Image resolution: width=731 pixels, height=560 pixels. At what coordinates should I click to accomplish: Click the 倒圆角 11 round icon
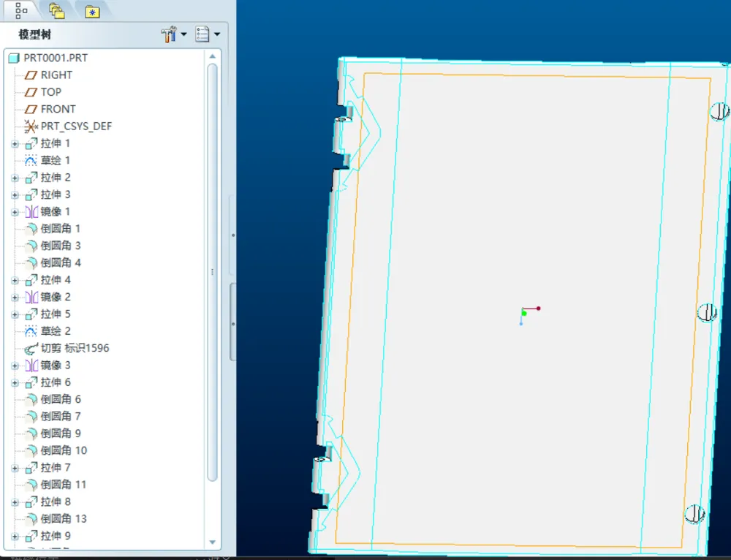(31, 485)
